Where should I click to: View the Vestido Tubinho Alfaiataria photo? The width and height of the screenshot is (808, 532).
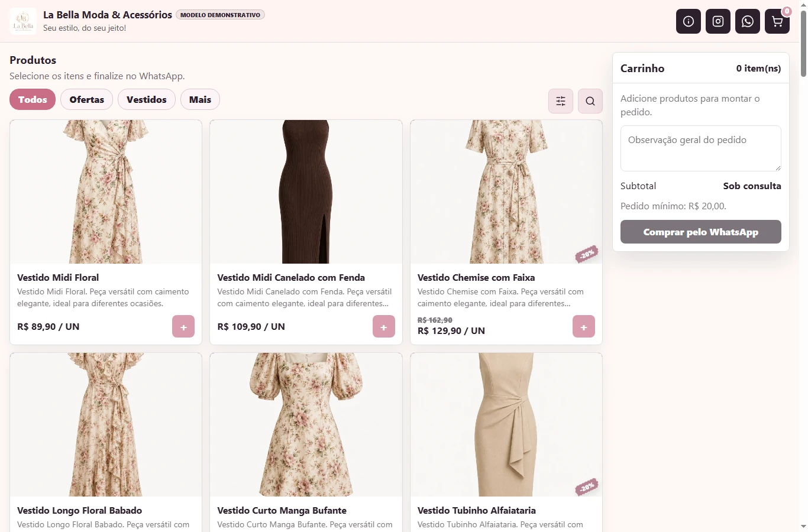[506, 424]
